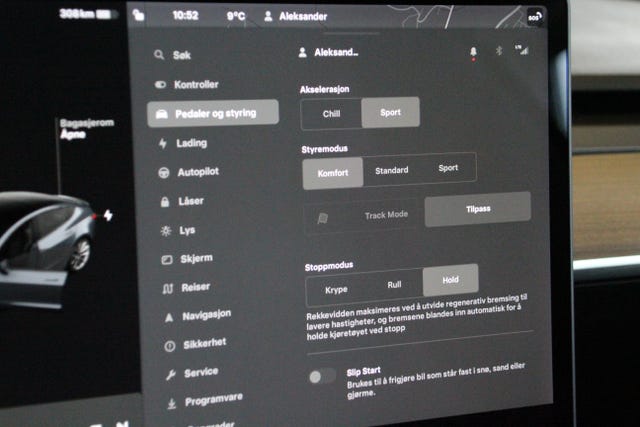640x427 pixels.
Task: Click the Track Mode flag icon
Action: point(322,218)
